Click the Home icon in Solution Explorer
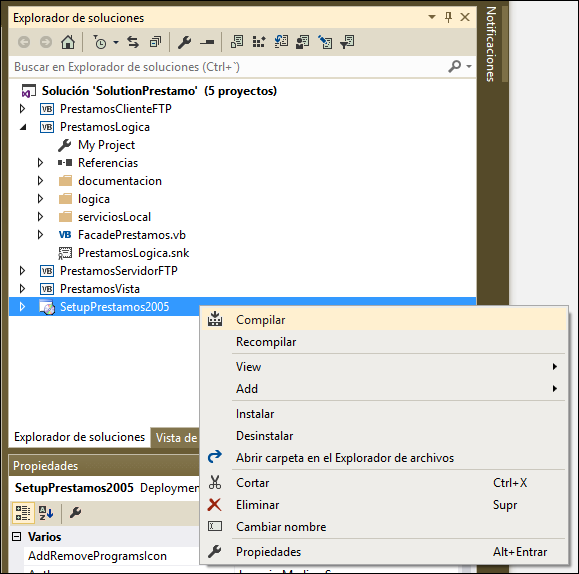This screenshot has width=579, height=574. tap(68, 42)
